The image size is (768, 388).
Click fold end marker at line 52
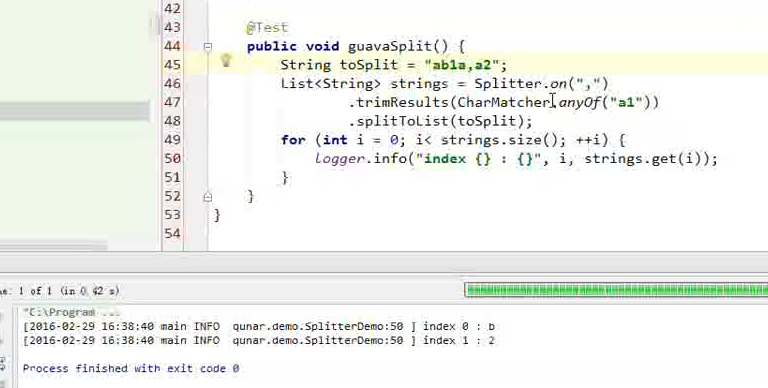click(208, 197)
